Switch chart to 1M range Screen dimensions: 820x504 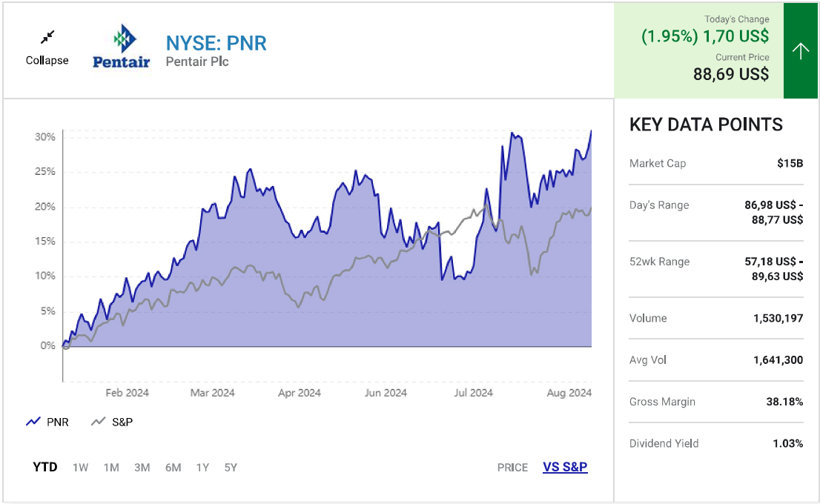[111, 467]
